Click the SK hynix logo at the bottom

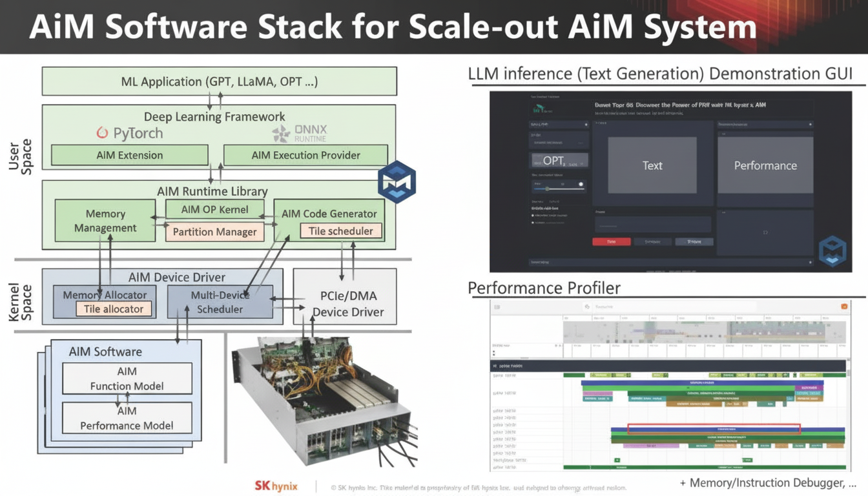tap(275, 486)
